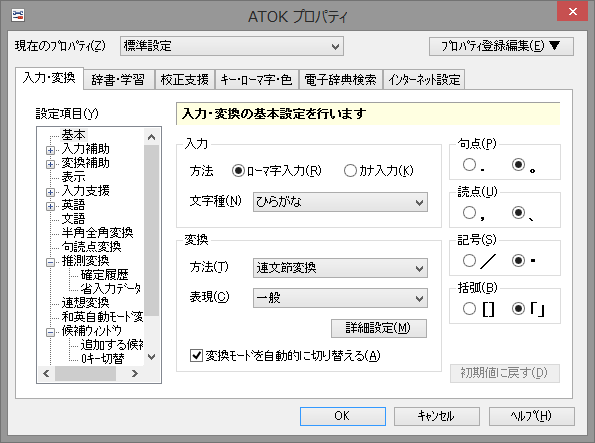Viewport: 595px width, 443px height.
Task: Select 連想変換 in the tree
Action: [x=85, y=303]
